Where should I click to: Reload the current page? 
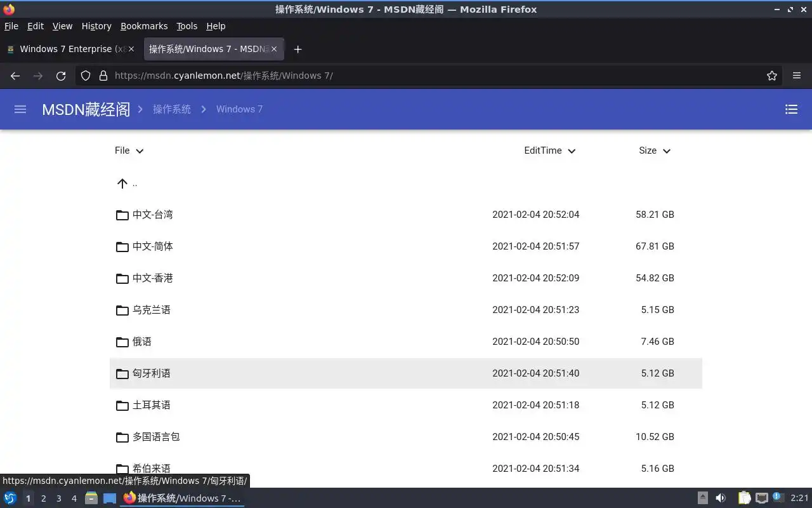[x=61, y=76]
